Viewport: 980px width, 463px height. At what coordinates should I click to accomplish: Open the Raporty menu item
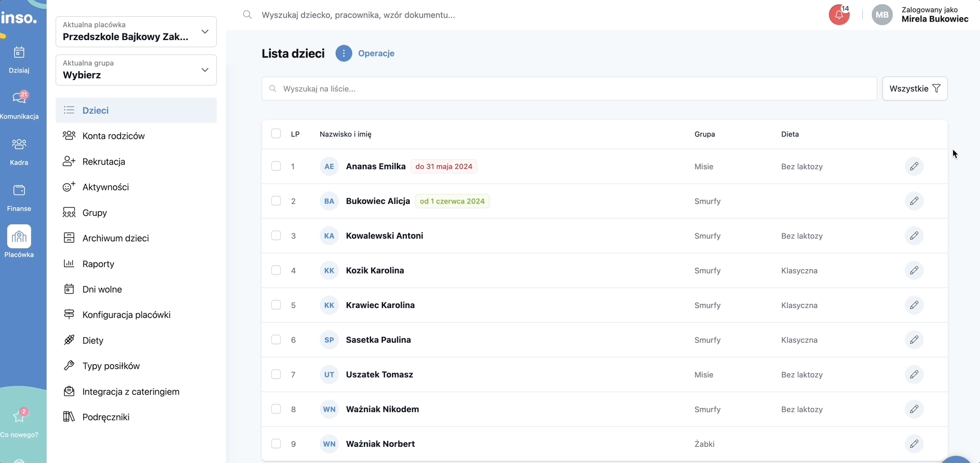(136, 264)
